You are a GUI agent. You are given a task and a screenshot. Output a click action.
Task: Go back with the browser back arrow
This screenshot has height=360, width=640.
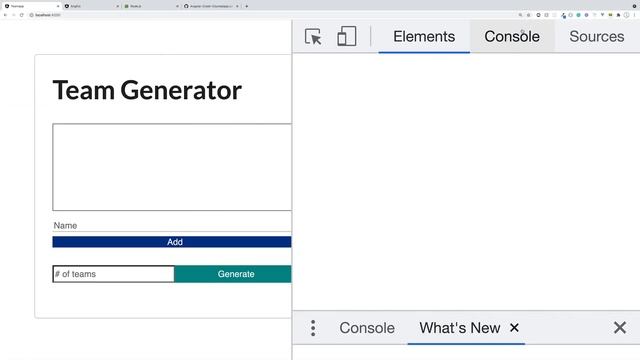pos(5,15)
